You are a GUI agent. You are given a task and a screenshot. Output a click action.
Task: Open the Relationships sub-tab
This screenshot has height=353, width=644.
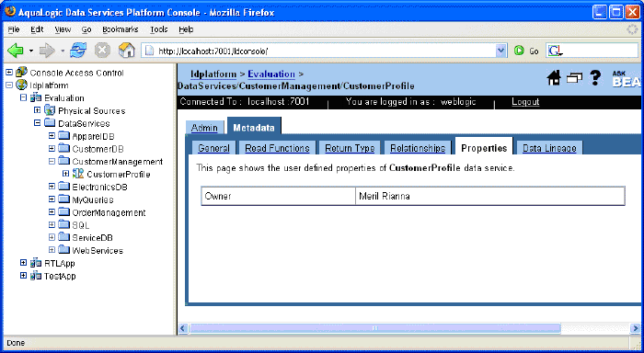[x=418, y=148]
